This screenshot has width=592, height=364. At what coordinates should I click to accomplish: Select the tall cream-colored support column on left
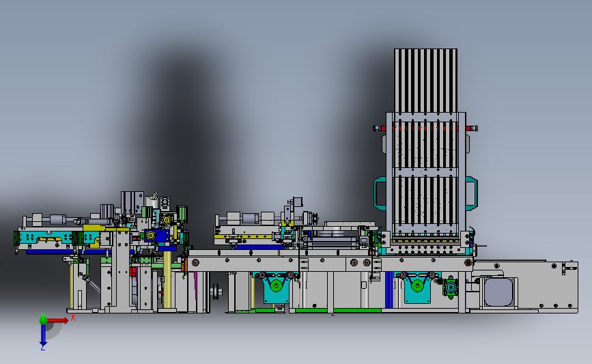[x=167, y=279]
